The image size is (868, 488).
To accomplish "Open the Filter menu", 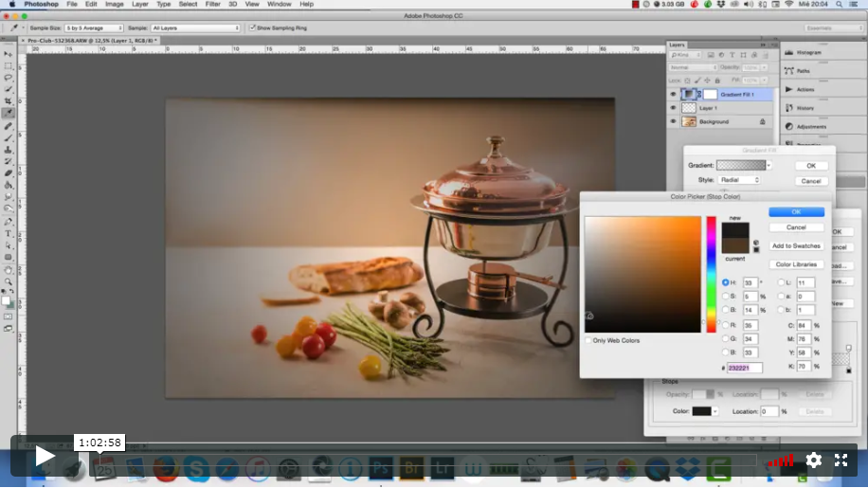I will tap(212, 4).
